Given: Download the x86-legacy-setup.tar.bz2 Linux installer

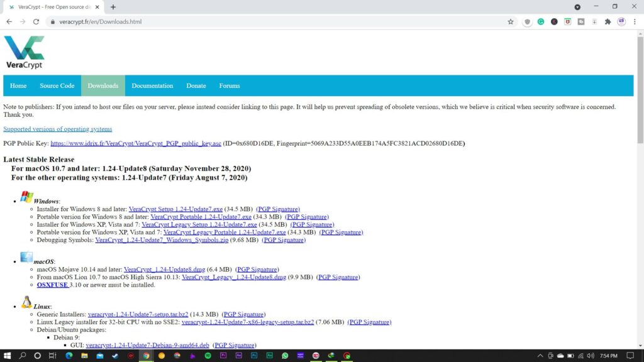Looking at the screenshot, I should click(248, 322).
